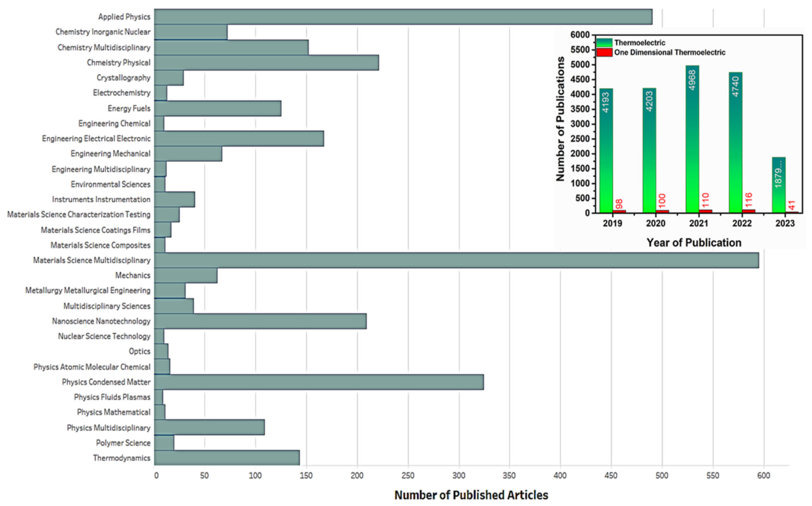
Task: Select the Chmeistry Physical bar
Action: coord(266,63)
